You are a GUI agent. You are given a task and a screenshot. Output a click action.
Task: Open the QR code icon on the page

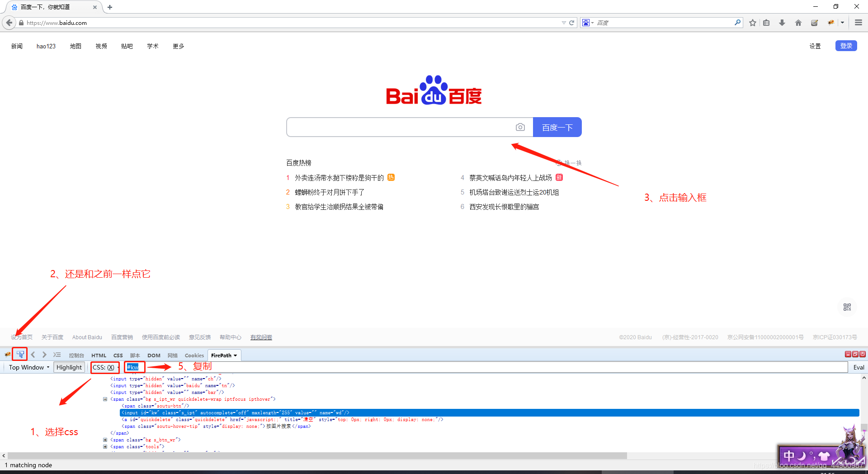click(x=847, y=307)
